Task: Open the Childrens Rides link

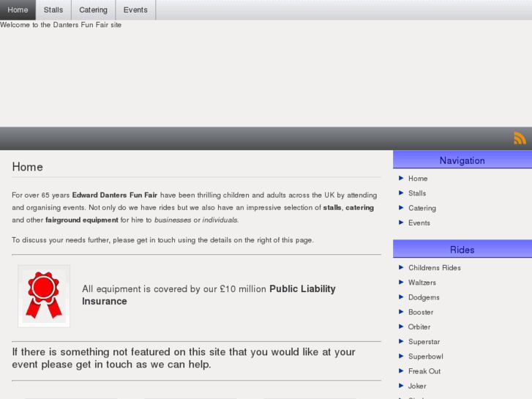Action: click(434, 267)
